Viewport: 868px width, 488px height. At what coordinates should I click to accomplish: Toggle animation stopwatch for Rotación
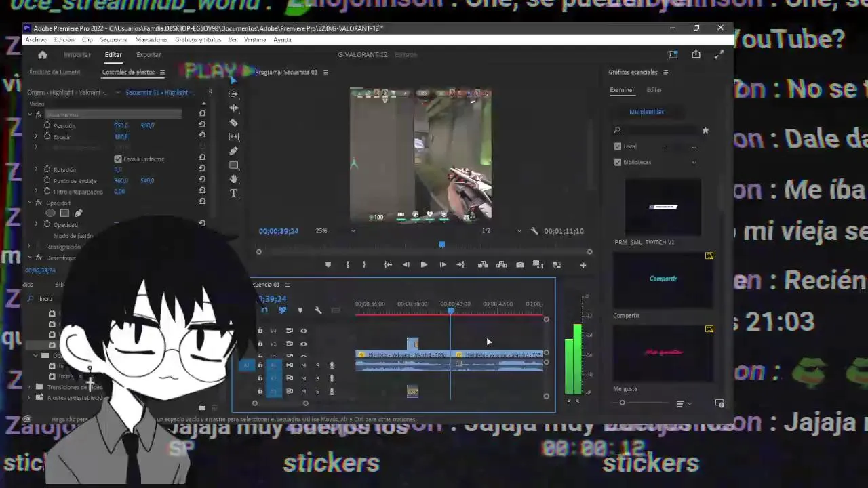47,169
